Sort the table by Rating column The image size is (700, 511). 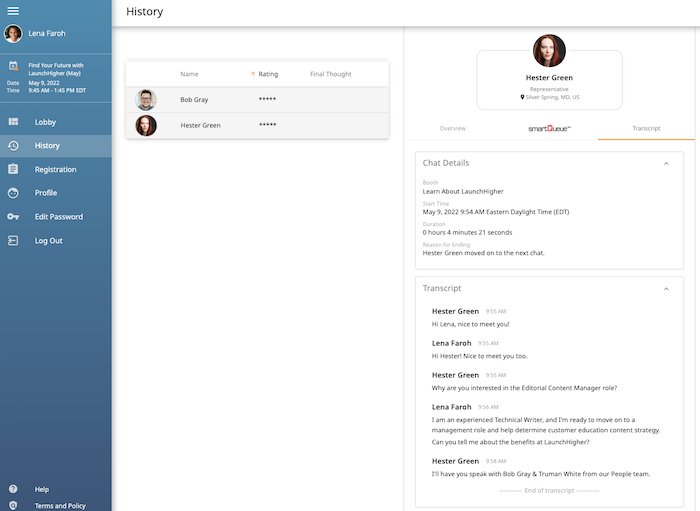click(267, 74)
